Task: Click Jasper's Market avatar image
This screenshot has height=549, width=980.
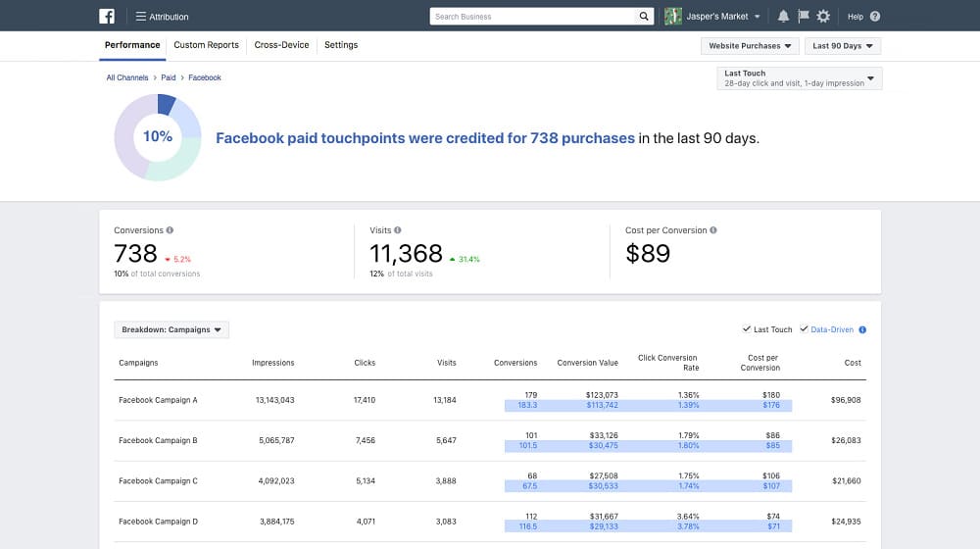Action: click(x=673, y=17)
